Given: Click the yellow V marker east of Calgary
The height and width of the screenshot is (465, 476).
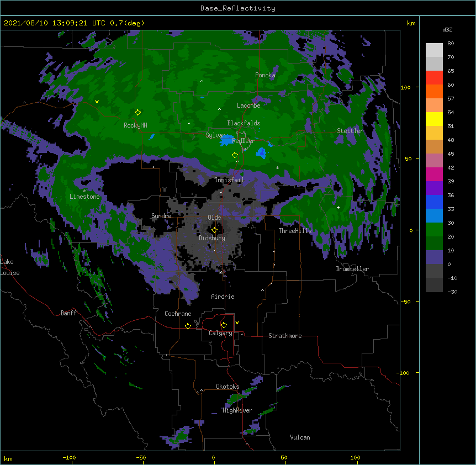Looking at the screenshot, I should (237, 323).
